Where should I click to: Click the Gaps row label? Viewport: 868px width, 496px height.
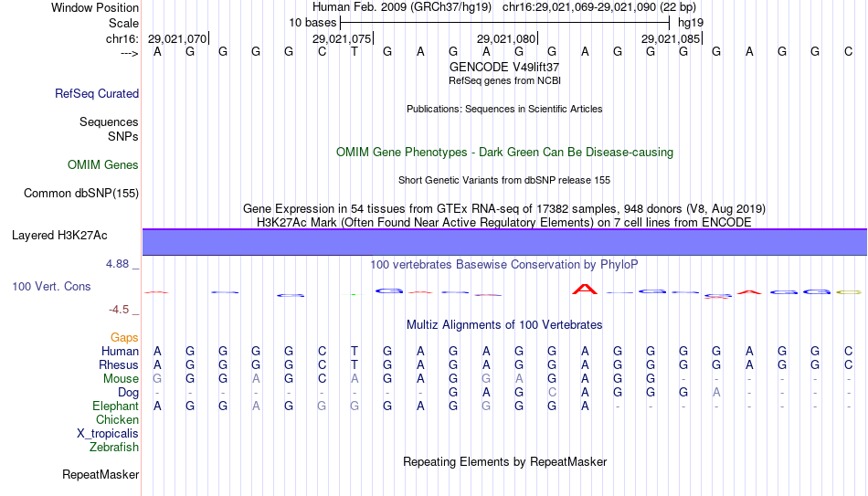(124, 338)
